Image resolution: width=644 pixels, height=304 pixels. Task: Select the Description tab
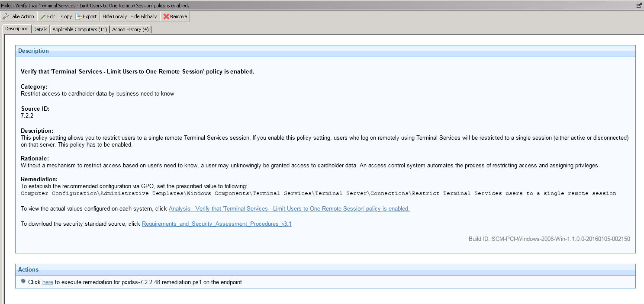(x=16, y=29)
